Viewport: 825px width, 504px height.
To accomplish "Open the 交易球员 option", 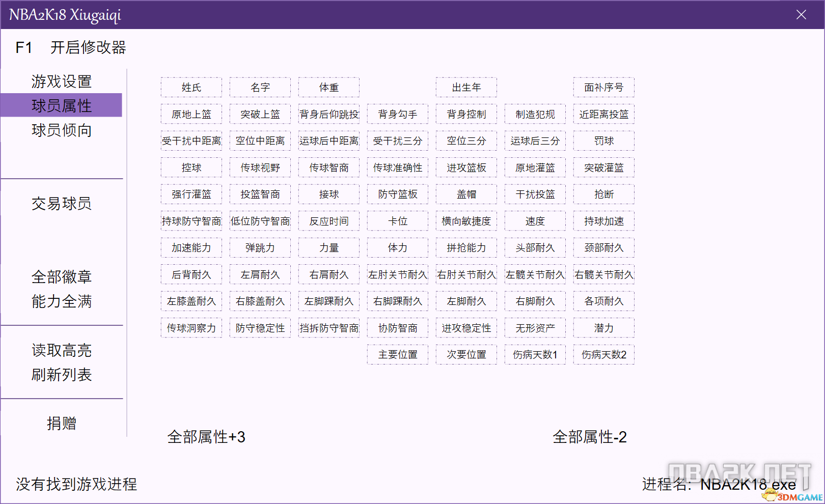I will tap(62, 204).
